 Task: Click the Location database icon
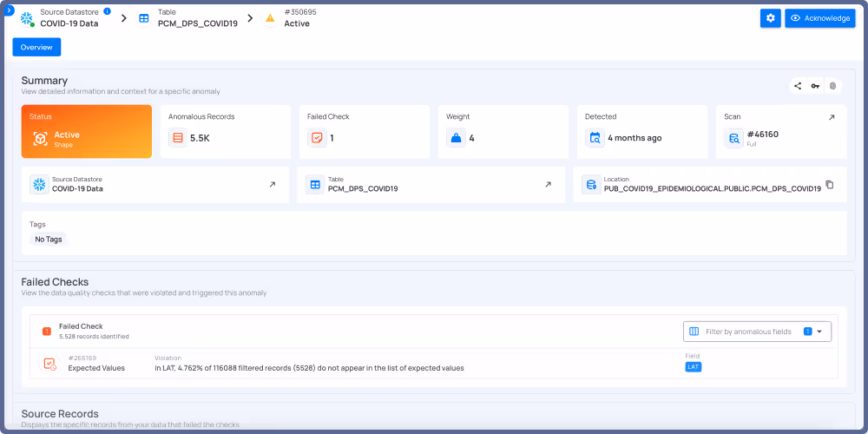click(591, 184)
